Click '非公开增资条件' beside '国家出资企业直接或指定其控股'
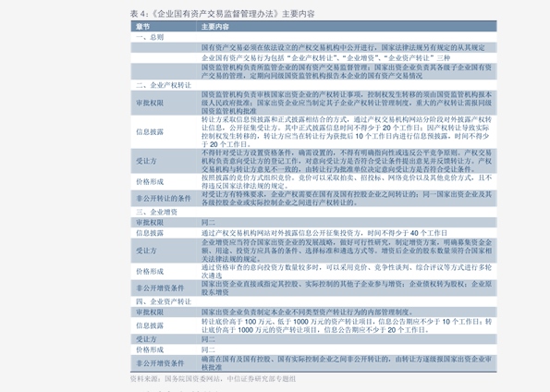The image size is (550, 392). click(160, 288)
